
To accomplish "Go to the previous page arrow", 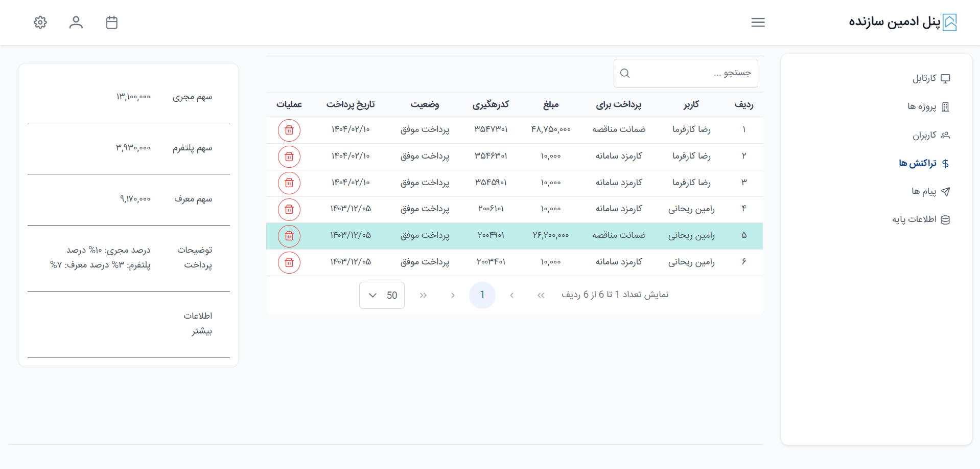I will (x=511, y=295).
